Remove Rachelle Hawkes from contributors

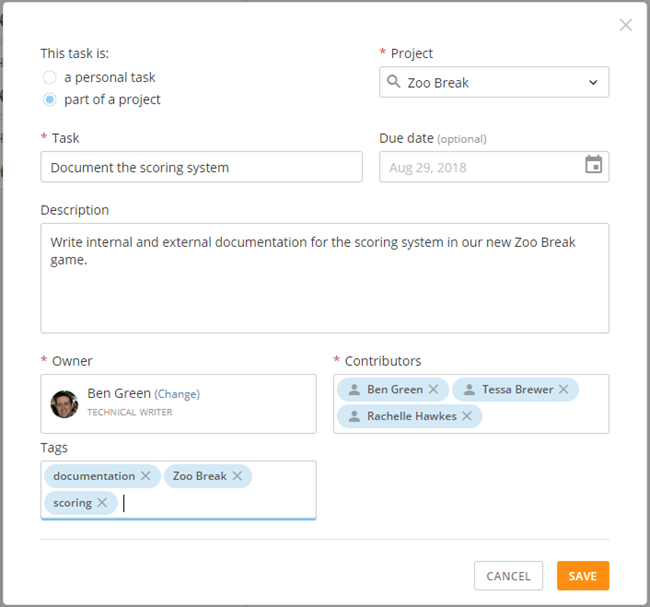(x=467, y=416)
